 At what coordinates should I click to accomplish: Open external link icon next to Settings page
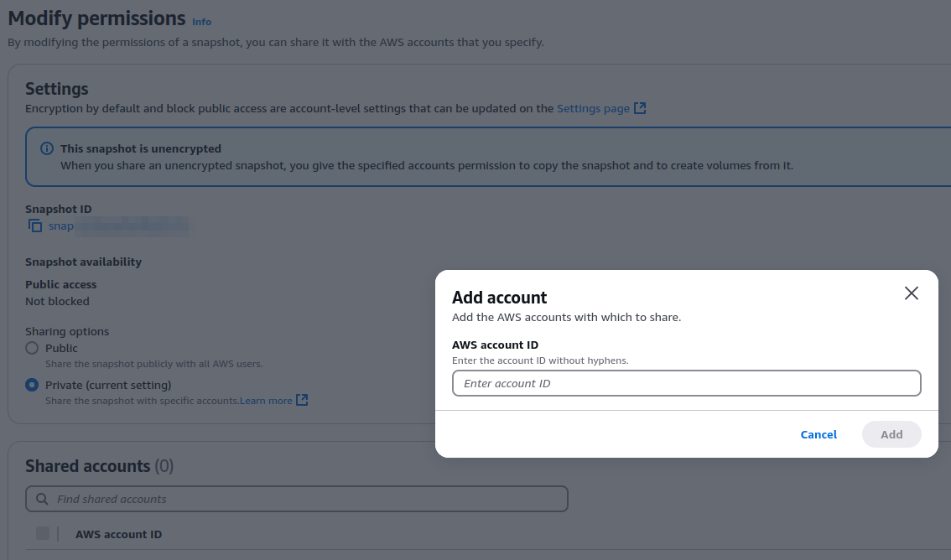(x=640, y=108)
